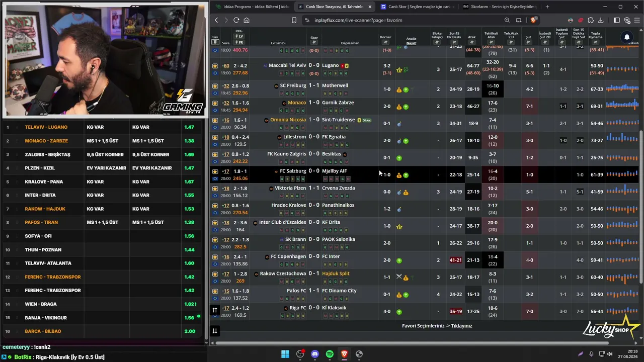
Task: Sort table by Şut column
Action: pyautogui.click(x=528, y=43)
